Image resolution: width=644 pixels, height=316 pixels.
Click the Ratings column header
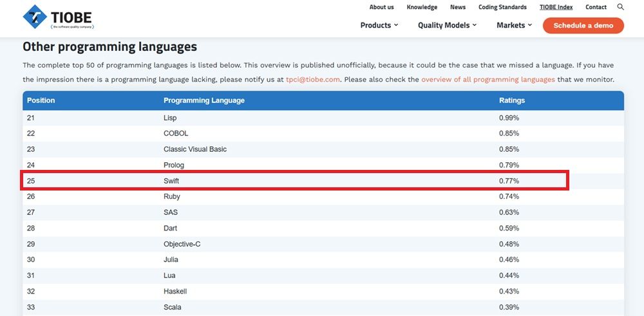pyautogui.click(x=512, y=100)
